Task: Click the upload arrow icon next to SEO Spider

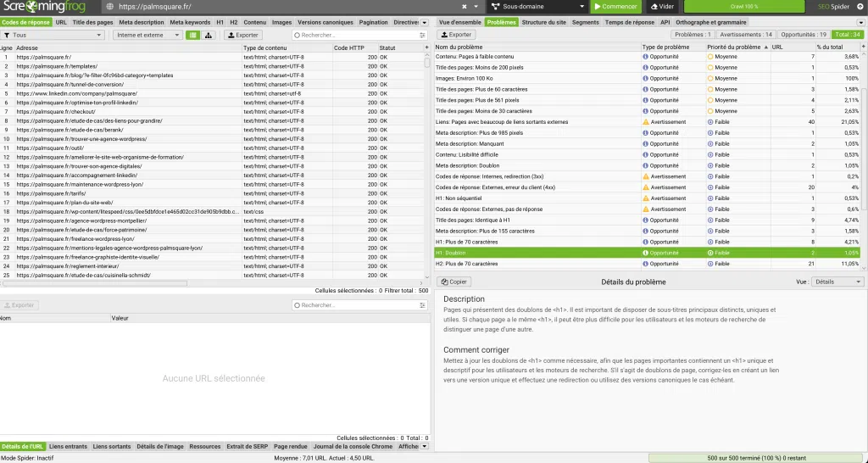Action: 860,7
